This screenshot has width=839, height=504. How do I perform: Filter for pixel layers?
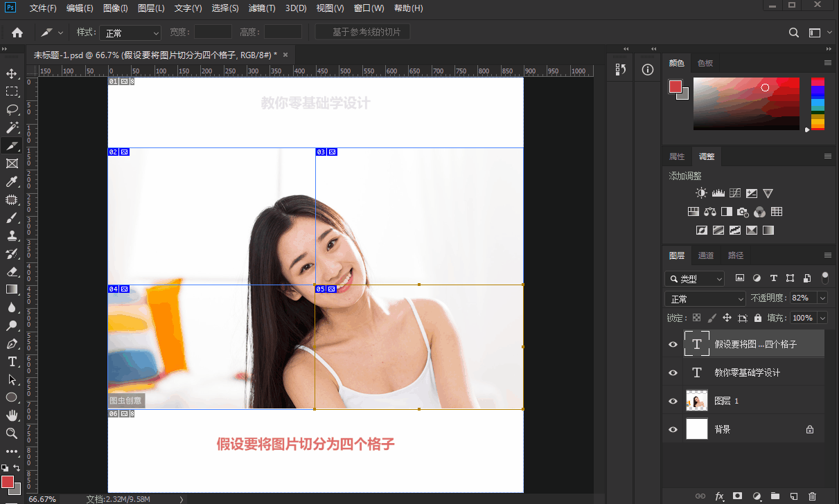[740, 278]
